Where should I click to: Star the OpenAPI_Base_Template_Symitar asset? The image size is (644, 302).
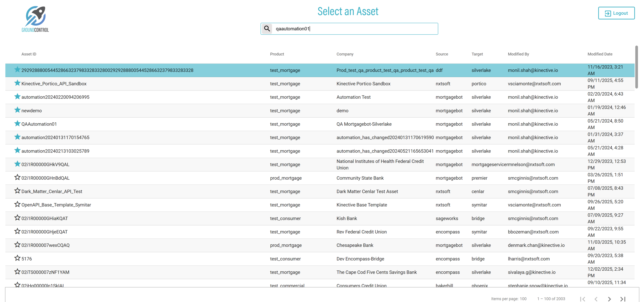pyautogui.click(x=17, y=204)
